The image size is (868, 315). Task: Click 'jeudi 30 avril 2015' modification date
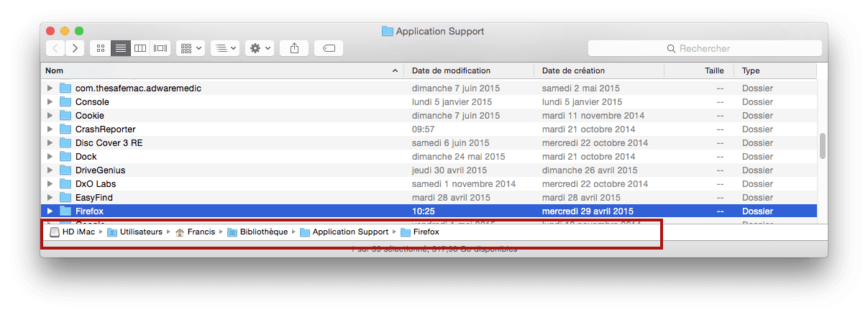click(449, 170)
